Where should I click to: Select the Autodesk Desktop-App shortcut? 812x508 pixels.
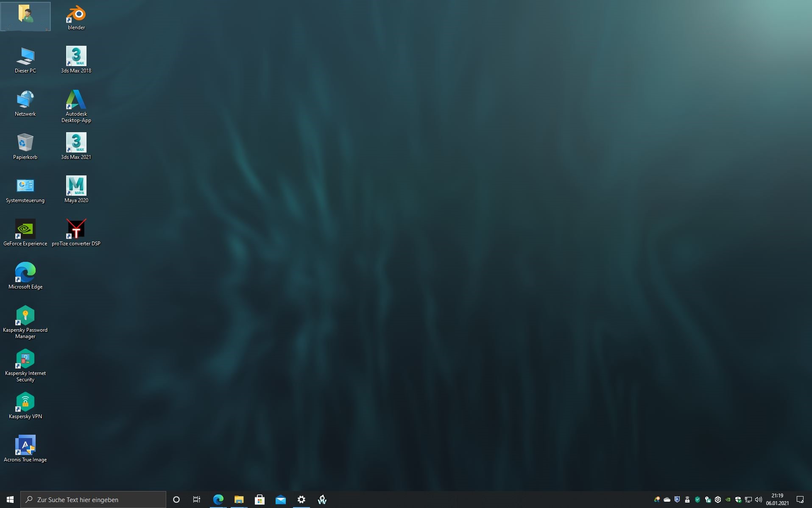click(x=76, y=107)
